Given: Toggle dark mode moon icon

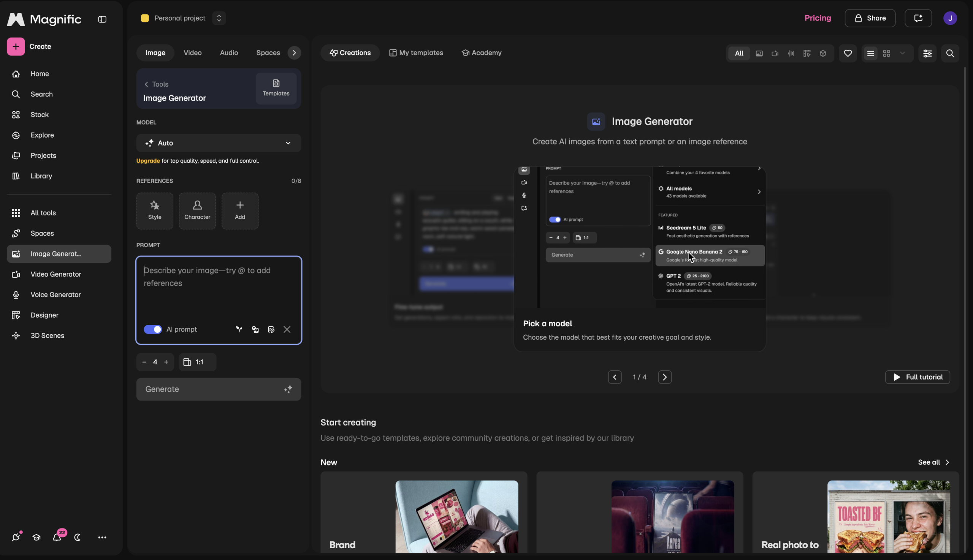Looking at the screenshot, I should pos(77,537).
